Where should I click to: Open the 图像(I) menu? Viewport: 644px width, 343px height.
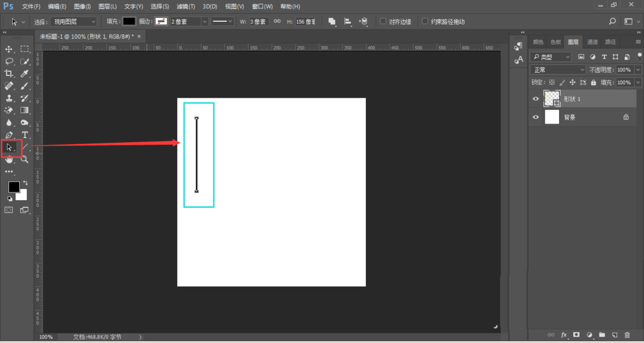click(x=82, y=6)
